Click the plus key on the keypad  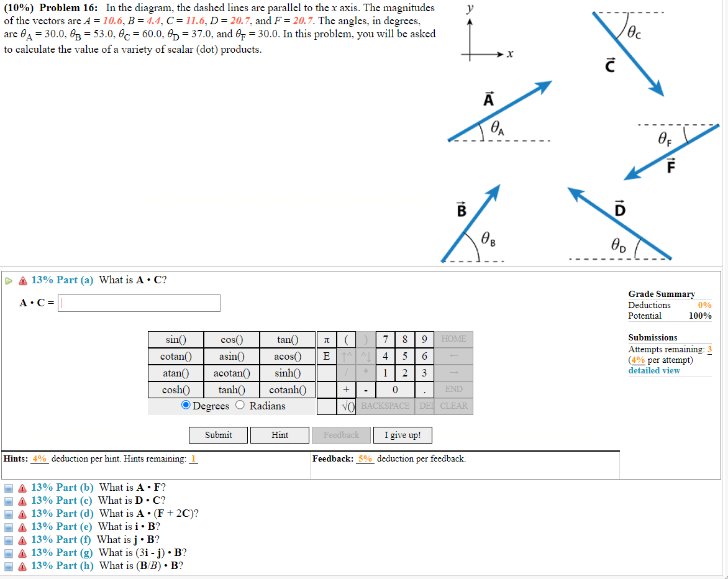coord(346,390)
